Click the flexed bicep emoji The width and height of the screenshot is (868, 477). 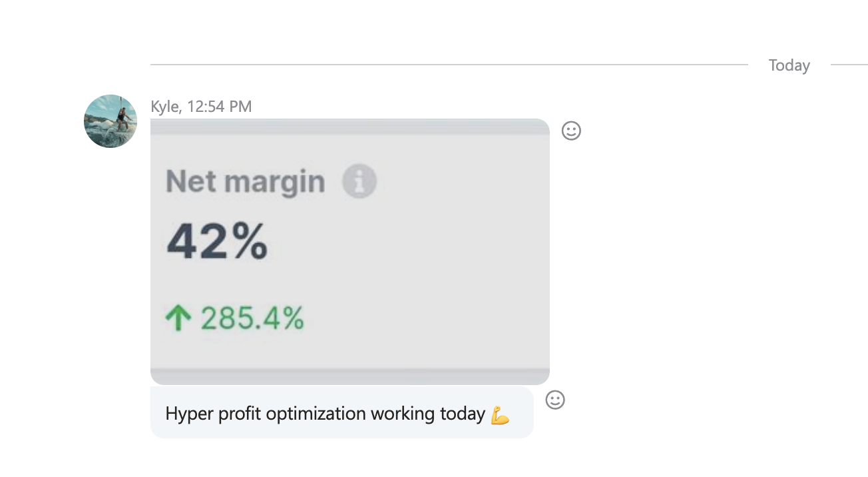click(x=500, y=415)
